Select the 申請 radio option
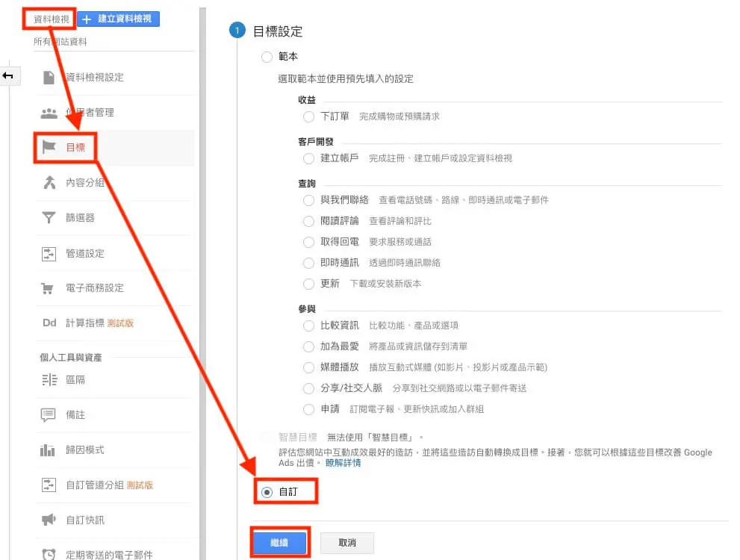 308,409
